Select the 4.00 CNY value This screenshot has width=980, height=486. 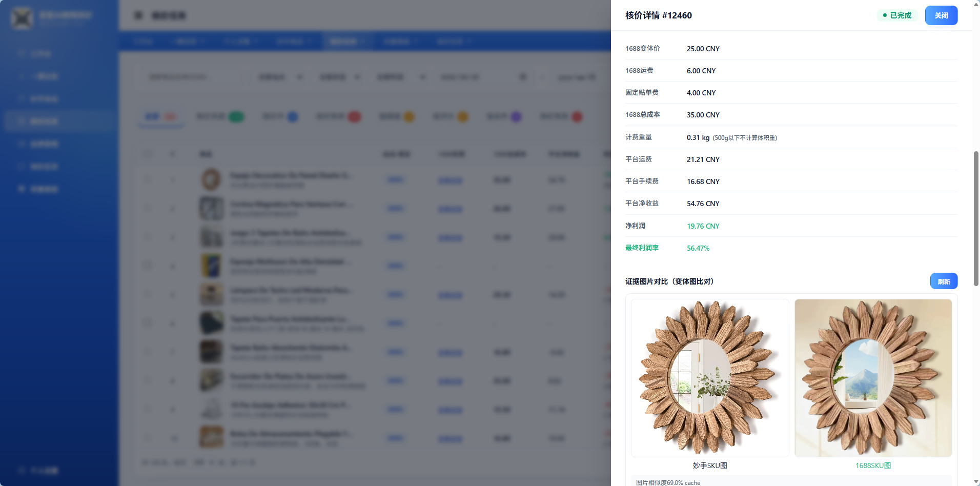pos(701,93)
